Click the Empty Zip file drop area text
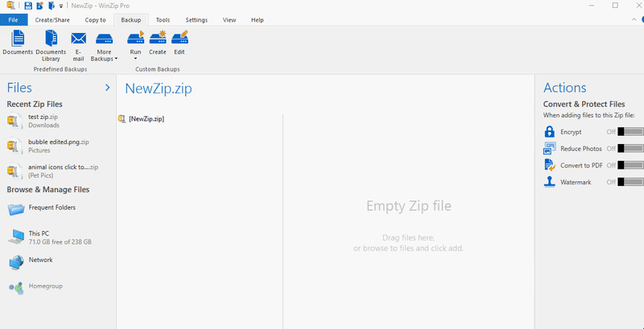644x329 pixels. click(409, 205)
